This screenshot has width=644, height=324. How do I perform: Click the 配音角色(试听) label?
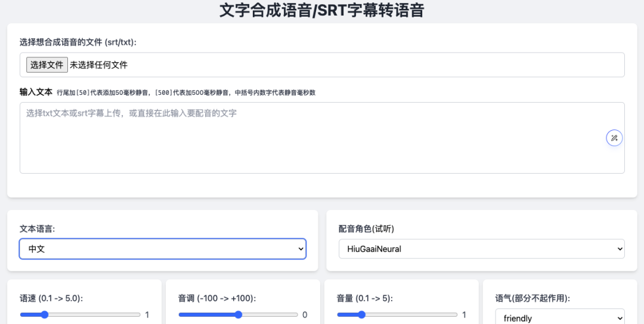[x=366, y=229]
